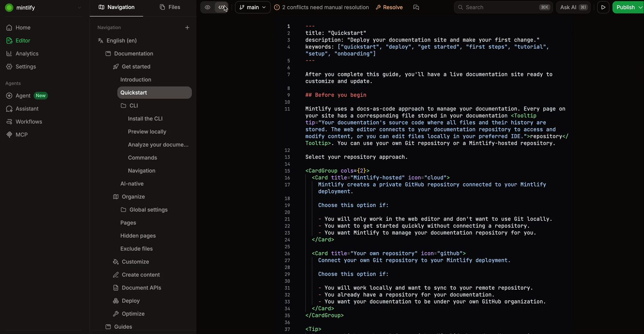Switch to the Files tab
The width and height of the screenshot is (644, 334).
pos(170,7)
